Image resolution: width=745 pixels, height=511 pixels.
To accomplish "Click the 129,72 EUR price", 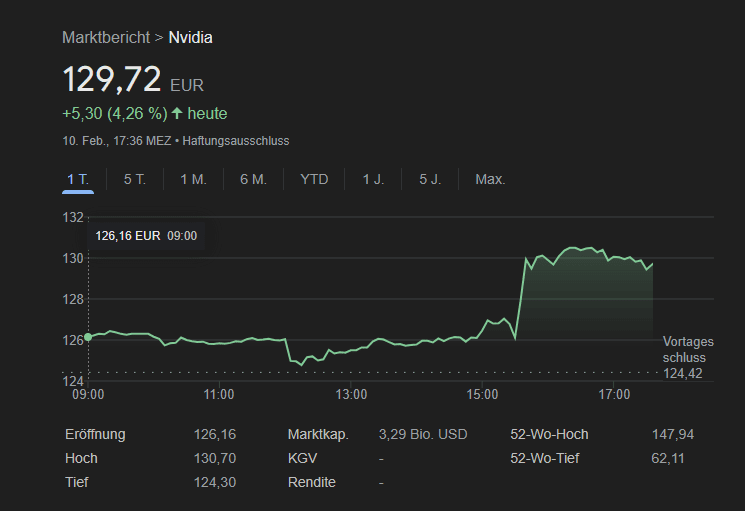I will (112, 79).
